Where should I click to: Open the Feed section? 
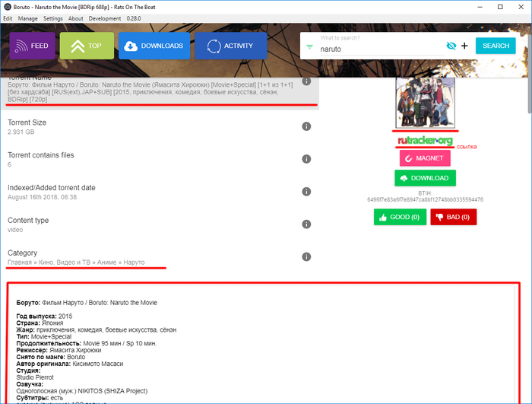tap(33, 46)
